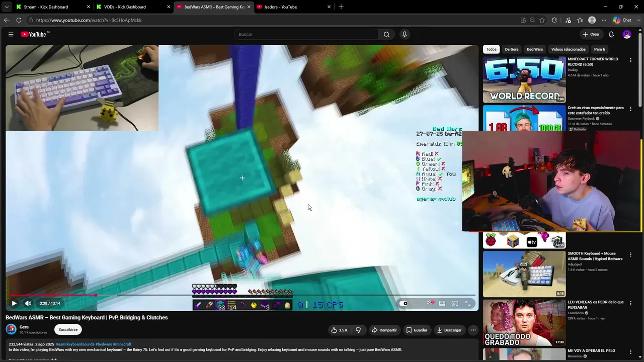Open browser settings and more menu

pos(604,20)
